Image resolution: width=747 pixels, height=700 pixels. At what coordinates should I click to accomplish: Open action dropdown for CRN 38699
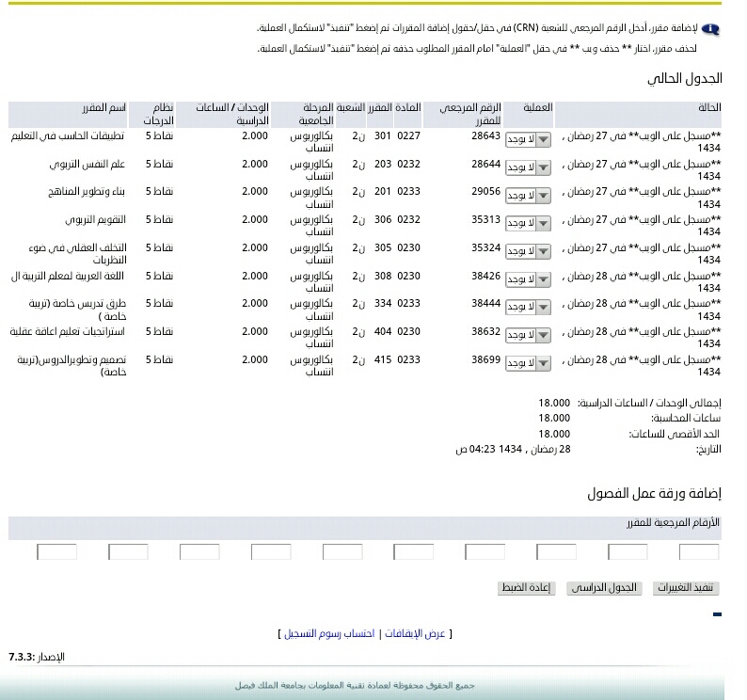(529, 363)
